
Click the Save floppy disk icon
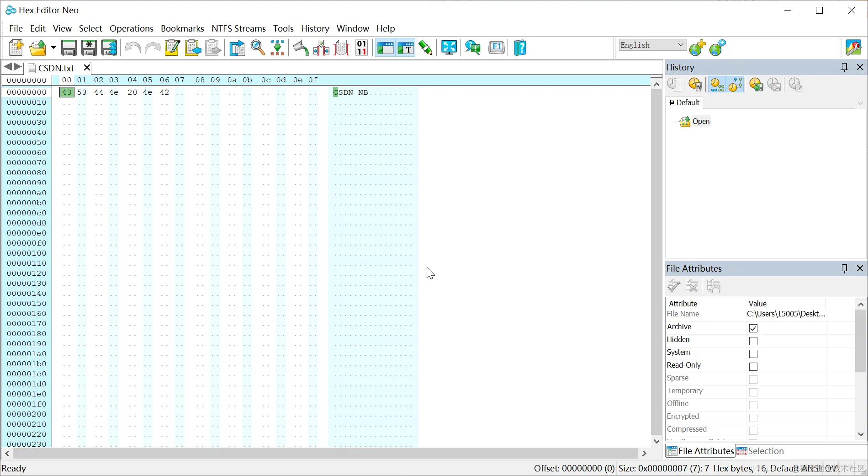click(x=69, y=48)
